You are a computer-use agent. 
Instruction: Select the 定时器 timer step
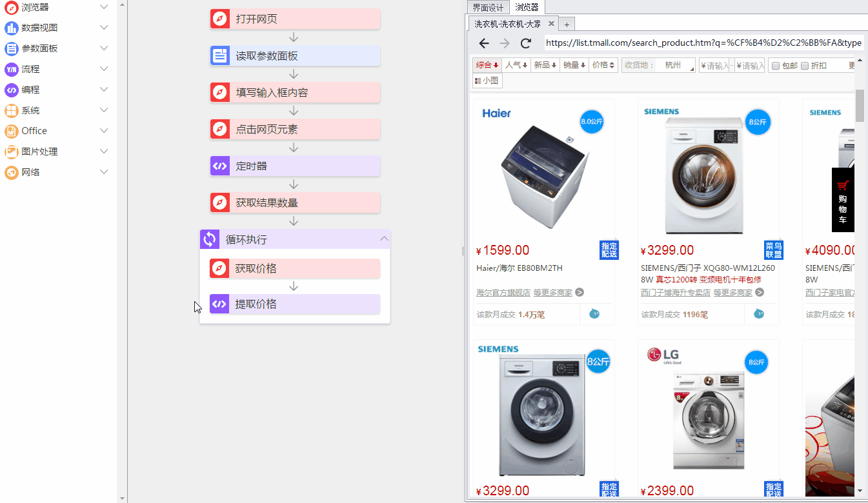click(295, 166)
